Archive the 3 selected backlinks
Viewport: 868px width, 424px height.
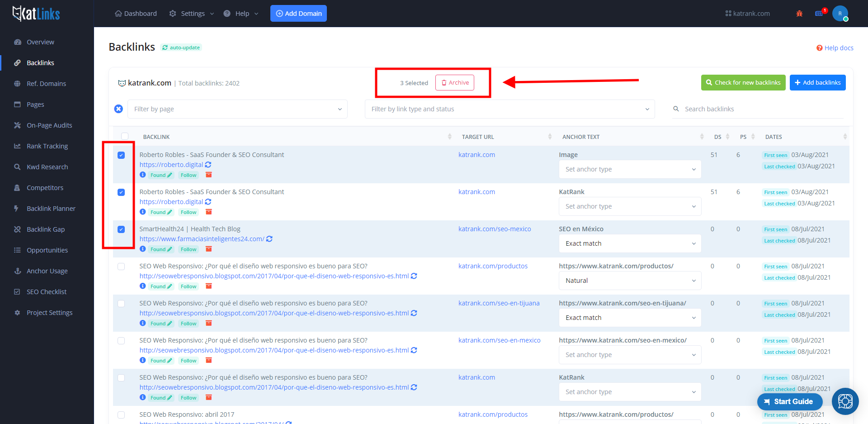[x=455, y=83]
